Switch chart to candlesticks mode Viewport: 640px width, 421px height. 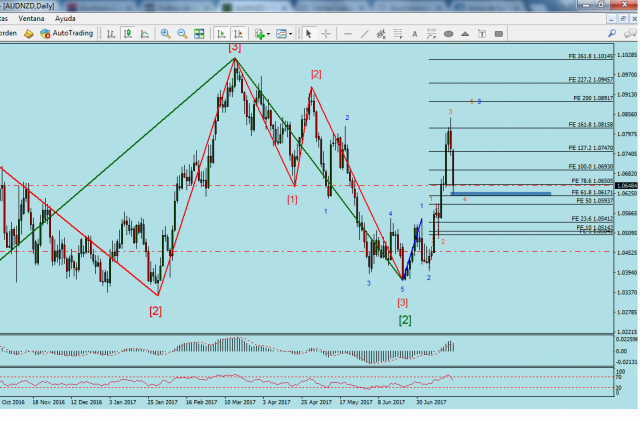[128, 34]
